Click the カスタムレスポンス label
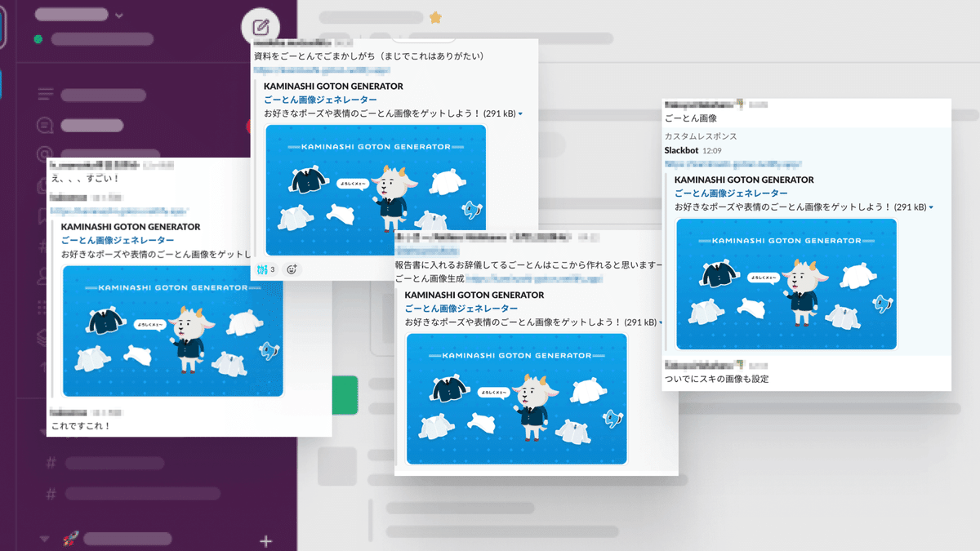The width and height of the screenshot is (980, 551). [x=701, y=136]
